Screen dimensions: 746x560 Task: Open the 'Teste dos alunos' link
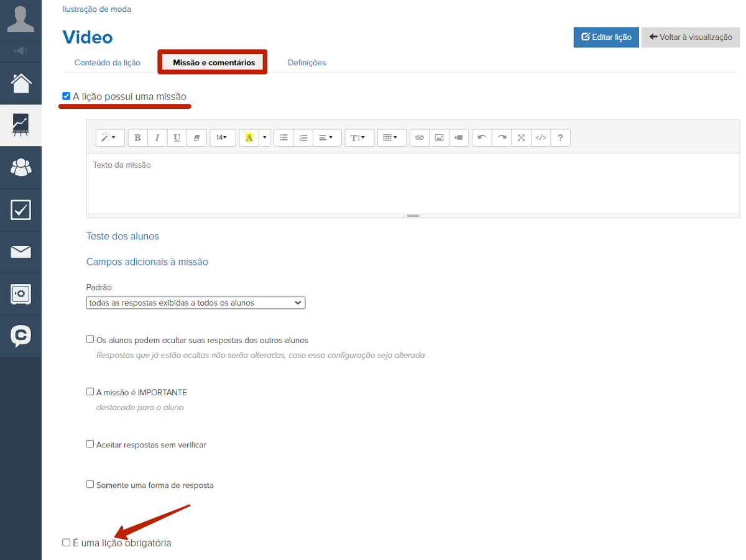122,236
